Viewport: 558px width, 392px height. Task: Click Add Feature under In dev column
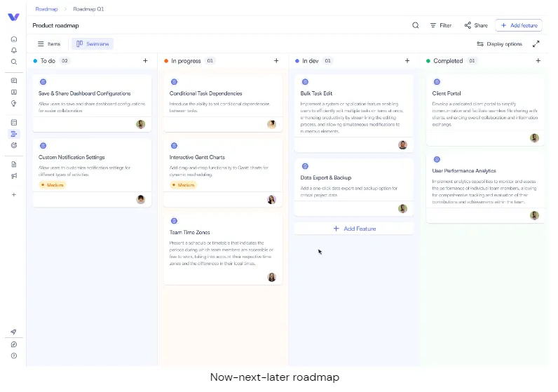pyautogui.click(x=354, y=229)
